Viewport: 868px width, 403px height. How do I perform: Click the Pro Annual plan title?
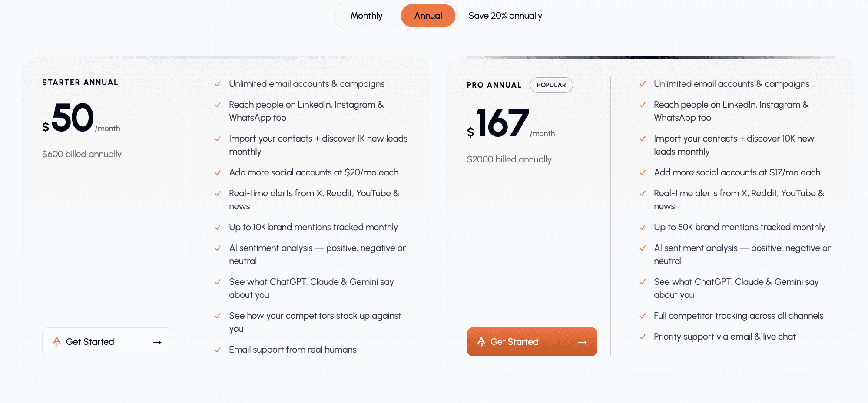[494, 85]
